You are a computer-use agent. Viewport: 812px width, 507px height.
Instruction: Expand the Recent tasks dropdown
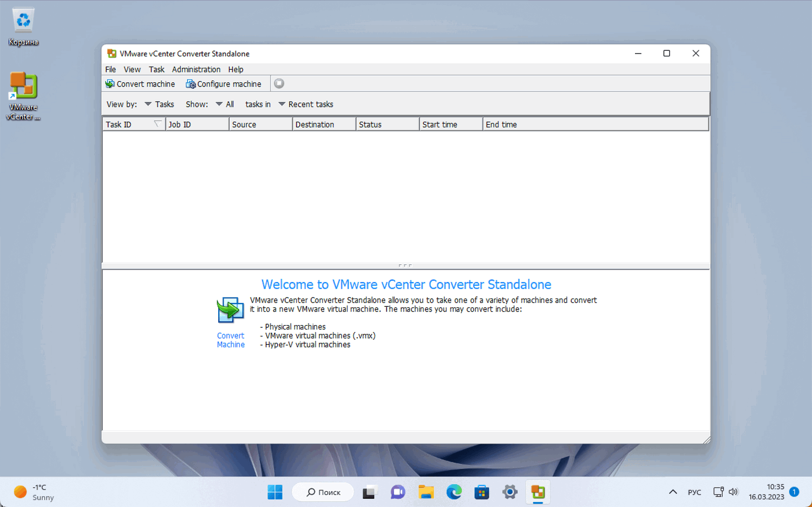[306, 104]
